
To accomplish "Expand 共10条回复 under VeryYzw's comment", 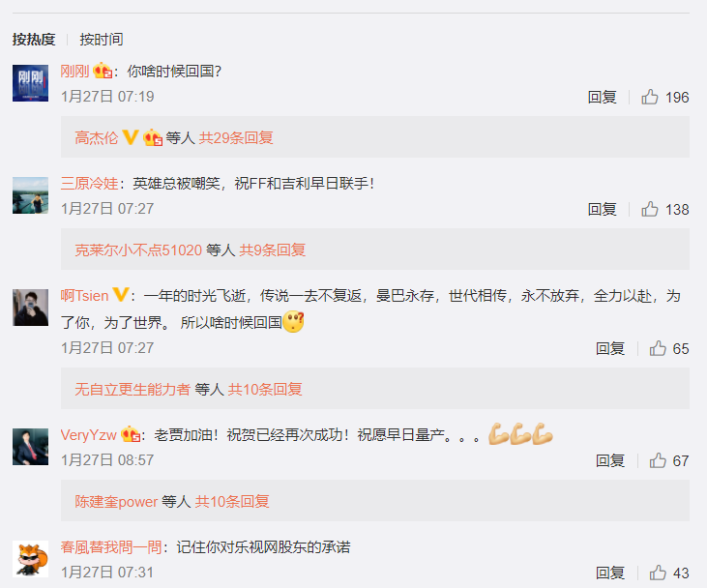I will (232, 501).
